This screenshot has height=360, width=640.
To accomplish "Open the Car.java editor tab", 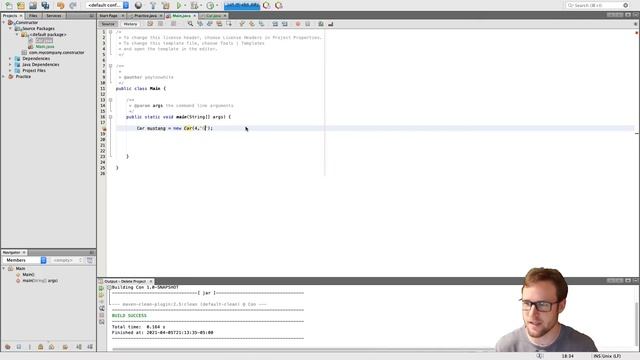I will 213,16.
